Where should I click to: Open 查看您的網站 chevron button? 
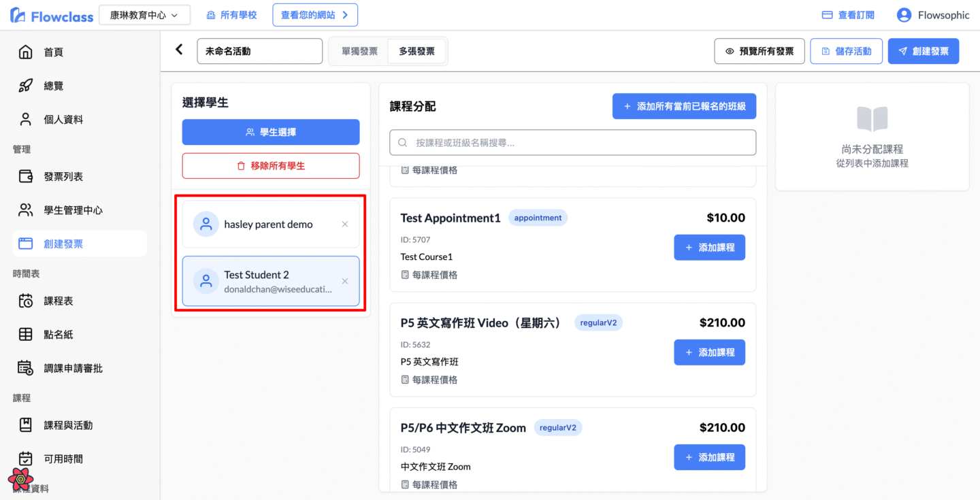coord(314,15)
